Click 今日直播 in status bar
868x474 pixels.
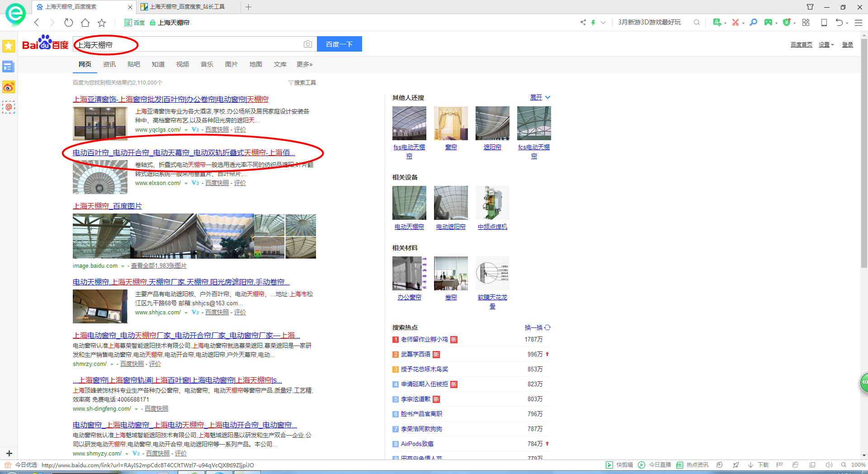pyautogui.click(x=655, y=465)
